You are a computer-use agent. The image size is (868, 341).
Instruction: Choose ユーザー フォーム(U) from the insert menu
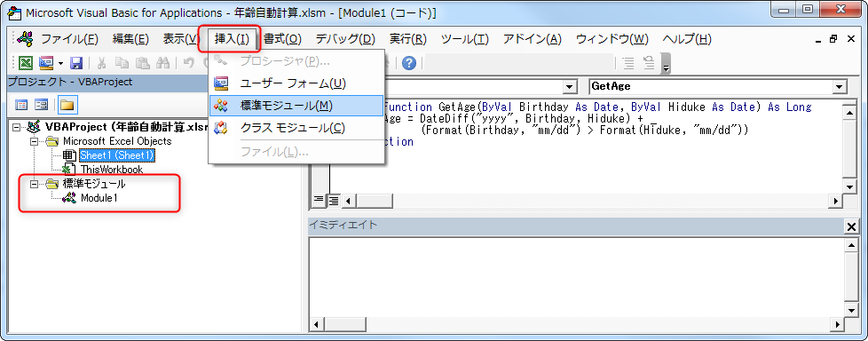point(296,83)
